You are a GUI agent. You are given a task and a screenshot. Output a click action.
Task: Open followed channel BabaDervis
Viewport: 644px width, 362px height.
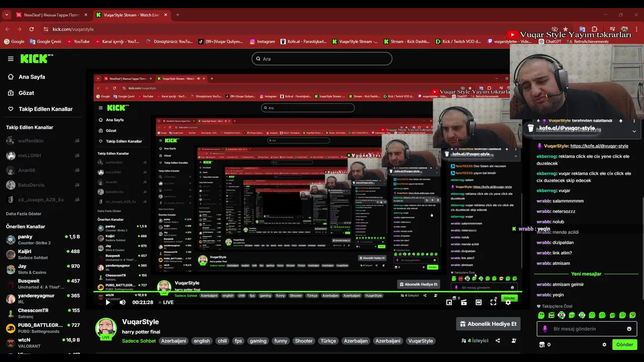[43, 185]
